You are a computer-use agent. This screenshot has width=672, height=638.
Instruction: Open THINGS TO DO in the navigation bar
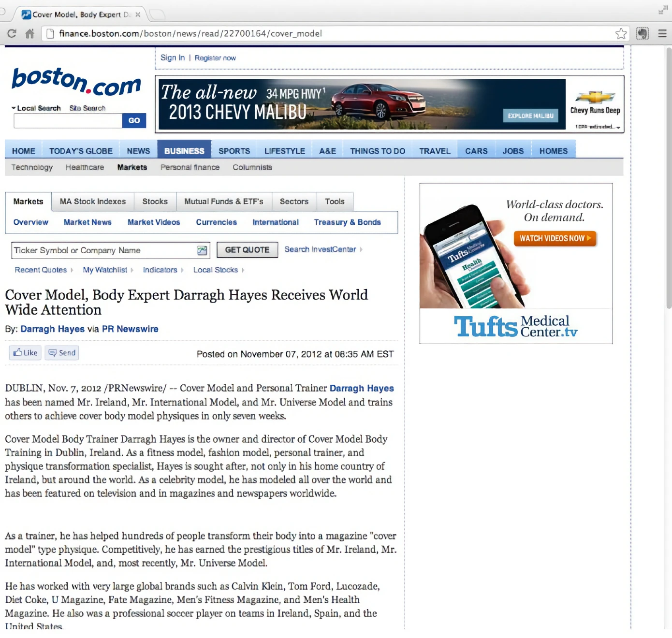click(x=378, y=151)
